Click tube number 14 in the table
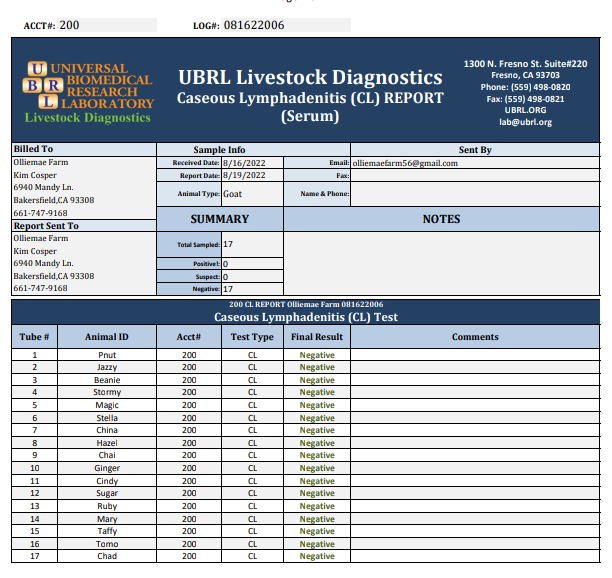Viewport: 612px width, 578px height. [35, 519]
